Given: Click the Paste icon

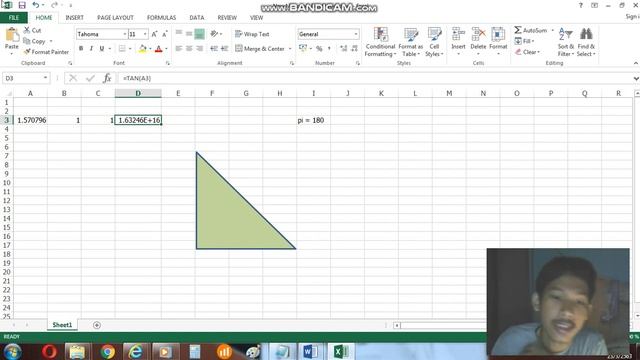Looking at the screenshot, I should (12, 36).
